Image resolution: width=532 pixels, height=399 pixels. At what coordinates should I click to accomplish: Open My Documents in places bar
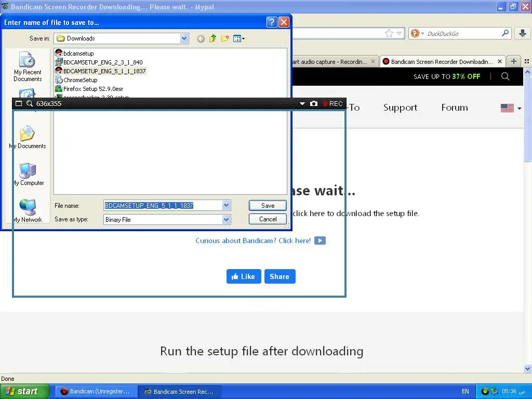click(x=28, y=137)
